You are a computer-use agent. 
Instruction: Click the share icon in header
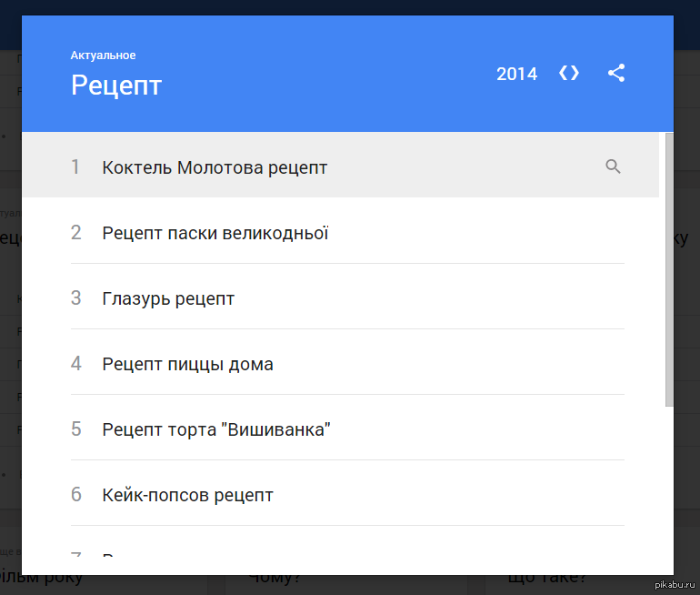(616, 73)
